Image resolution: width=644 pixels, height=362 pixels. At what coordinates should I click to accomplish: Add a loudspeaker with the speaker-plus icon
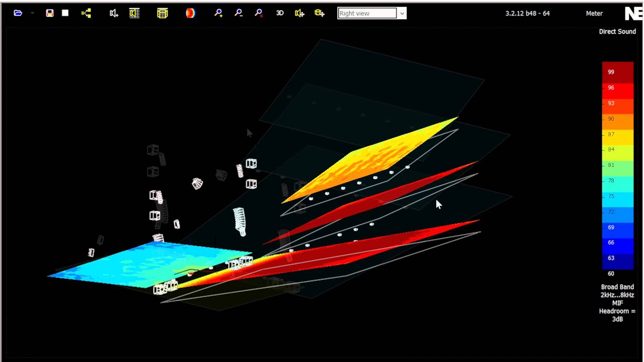click(114, 13)
